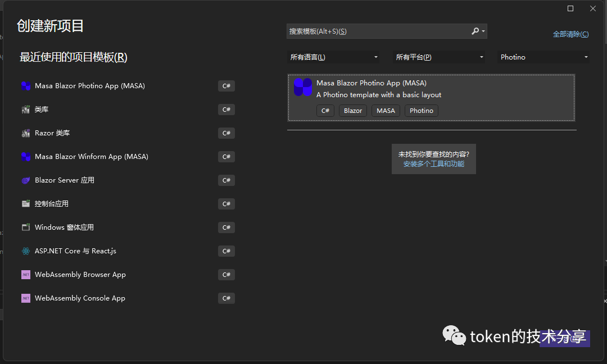Image resolution: width=607 pixels, height=364 pixels.
Task: Click the search magnifier icon in template search
Action: coord(475,31)
